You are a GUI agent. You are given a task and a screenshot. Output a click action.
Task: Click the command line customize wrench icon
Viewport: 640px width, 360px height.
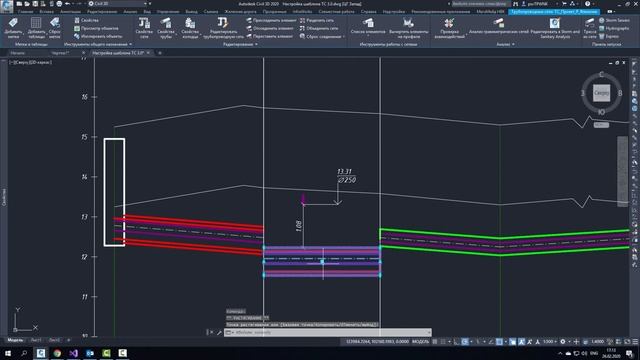coord(219,333)
